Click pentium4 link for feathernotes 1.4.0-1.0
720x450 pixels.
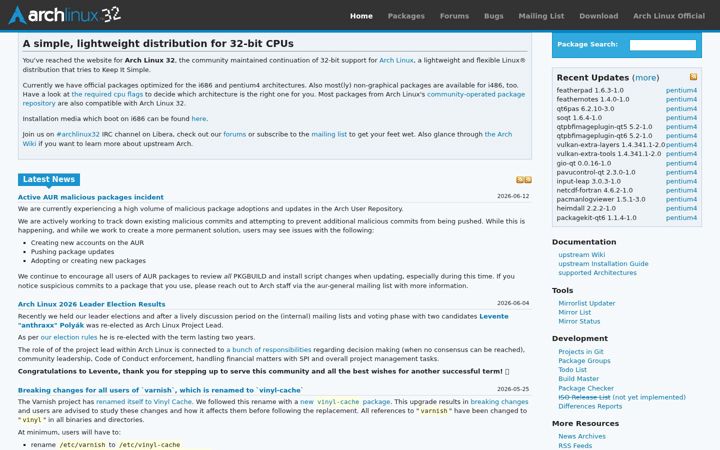(x=681, y=99)
